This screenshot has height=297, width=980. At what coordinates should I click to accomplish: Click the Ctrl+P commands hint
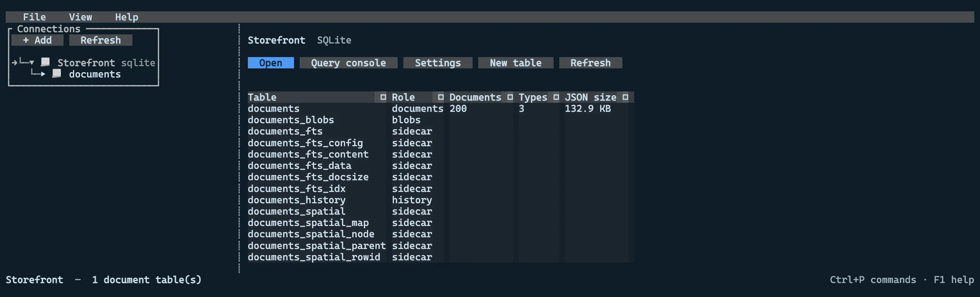click(873, 280)
